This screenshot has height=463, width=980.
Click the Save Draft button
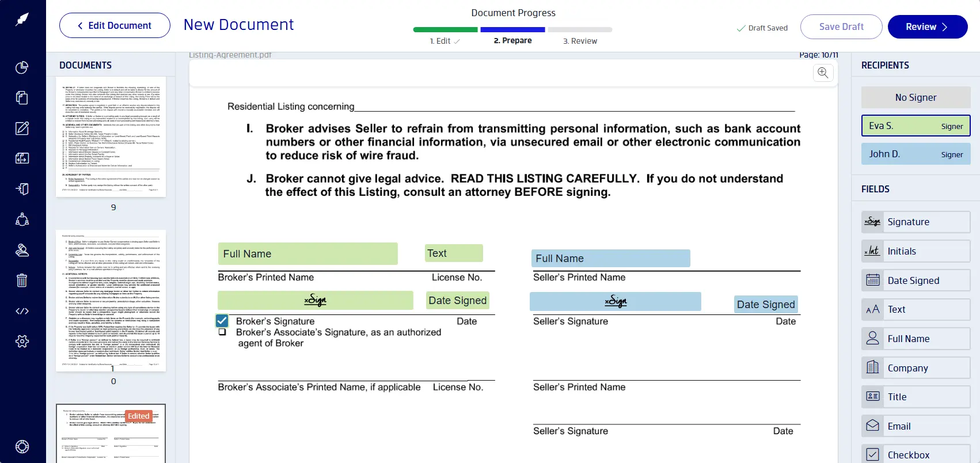(x=841, y=26)
